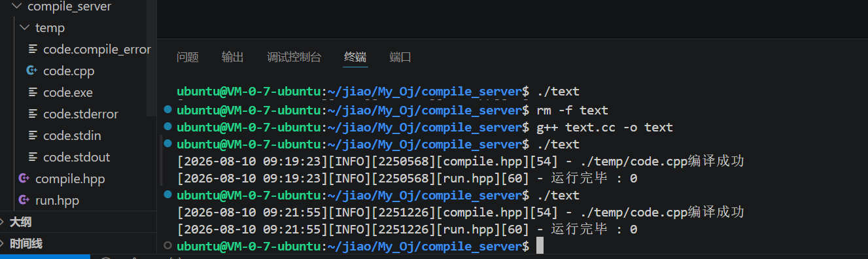
Task: Open the 调试控制台 debug console tab
Action: 294,58
